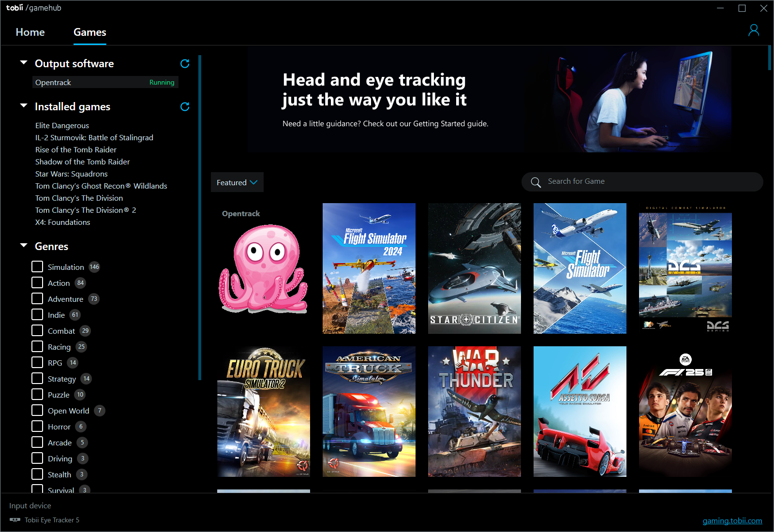This screenshot has height=532, width=774.
Task: Open Elite Dangerous from installed games
Action: click(62, 125)
